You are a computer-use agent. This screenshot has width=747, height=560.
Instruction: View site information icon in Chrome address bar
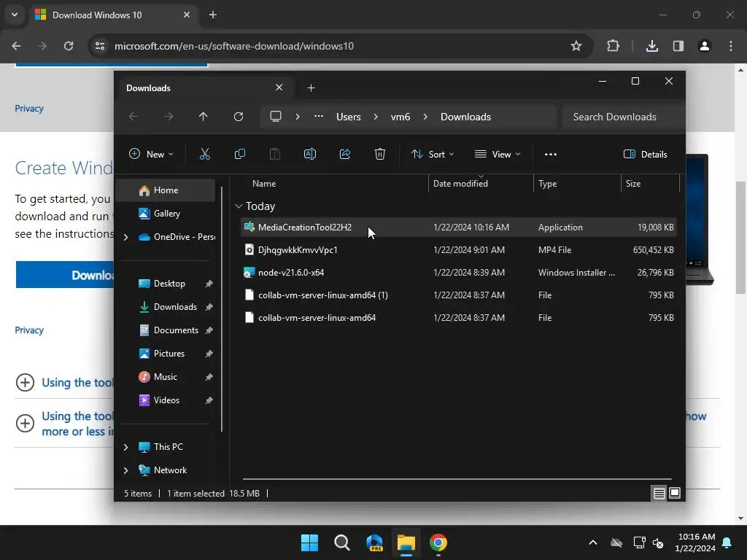click(x=100, y=46)
